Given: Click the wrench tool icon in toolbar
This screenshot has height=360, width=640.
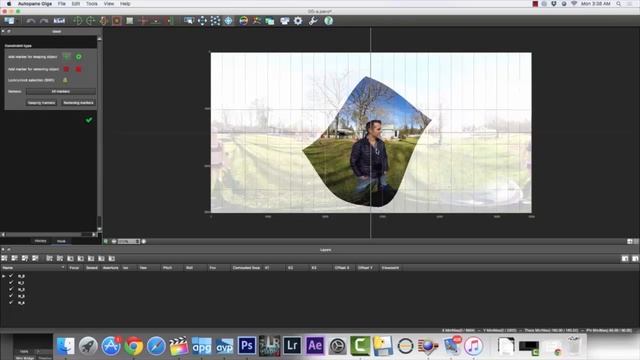Looking at the screenshot, I should tap(313, 21).
